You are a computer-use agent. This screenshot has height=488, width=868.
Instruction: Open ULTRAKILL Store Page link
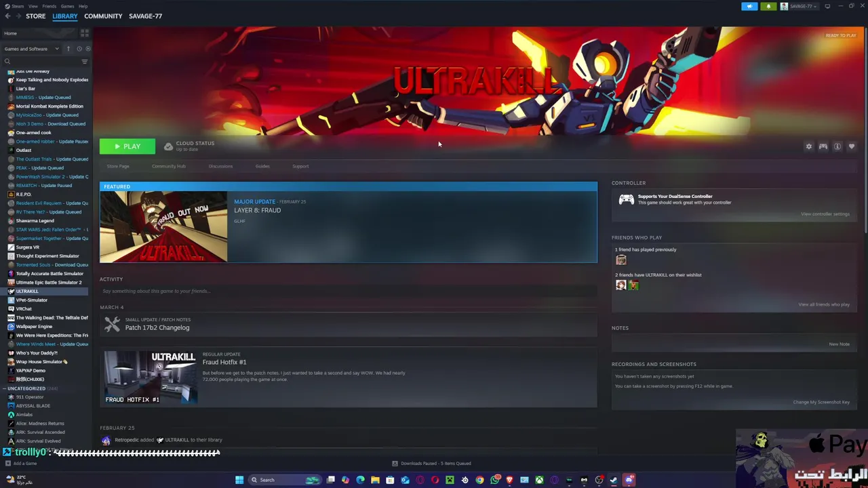(x=118, y=166)
